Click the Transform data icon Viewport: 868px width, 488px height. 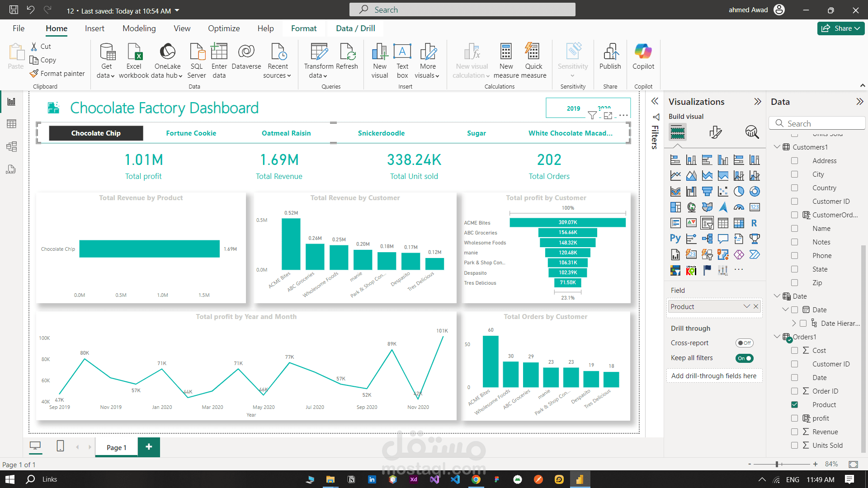319,52
